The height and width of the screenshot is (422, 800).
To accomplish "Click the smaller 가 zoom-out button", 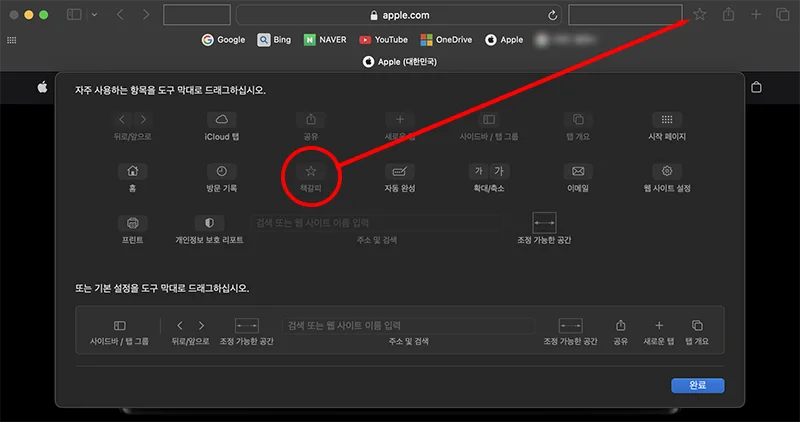I will click(479, 171).
